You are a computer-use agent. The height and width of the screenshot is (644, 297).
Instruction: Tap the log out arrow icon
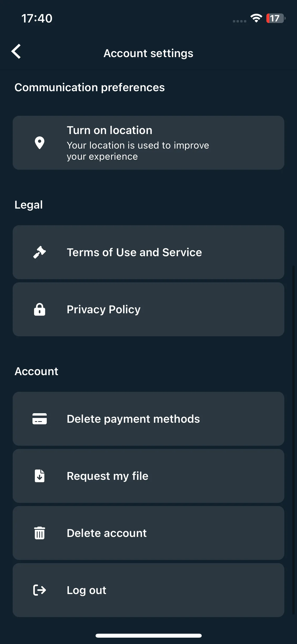coord(40,590)
